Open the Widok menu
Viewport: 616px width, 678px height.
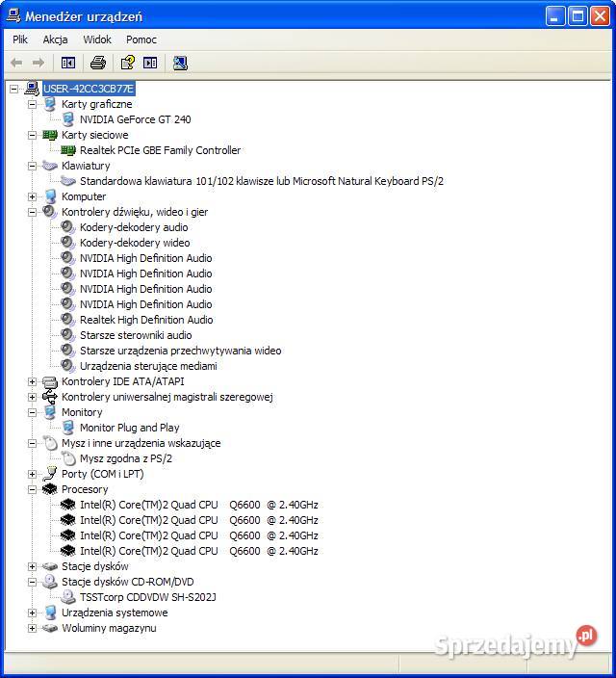click(97, 39)
